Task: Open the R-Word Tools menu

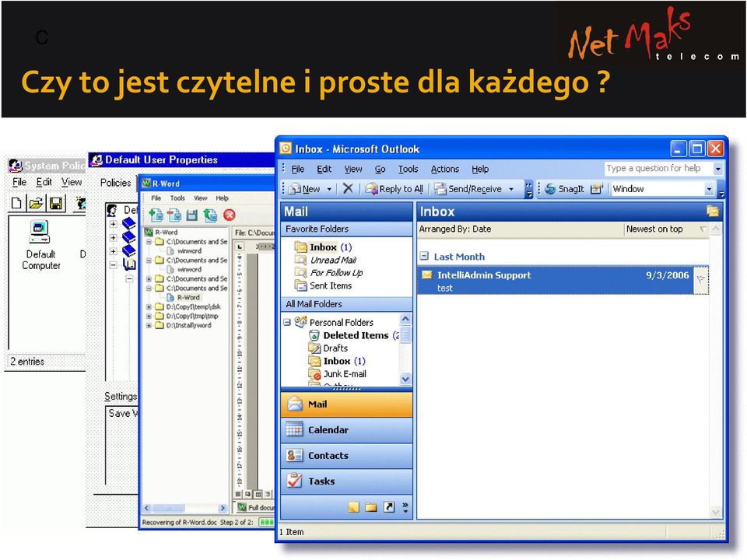Action: point(177,198)
